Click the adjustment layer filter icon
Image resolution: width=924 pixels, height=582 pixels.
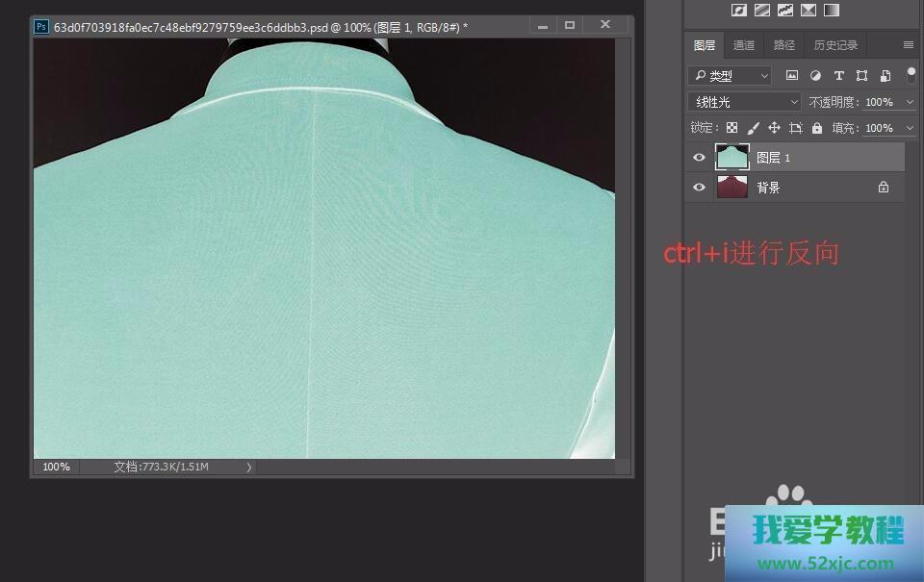click(815, 75)
